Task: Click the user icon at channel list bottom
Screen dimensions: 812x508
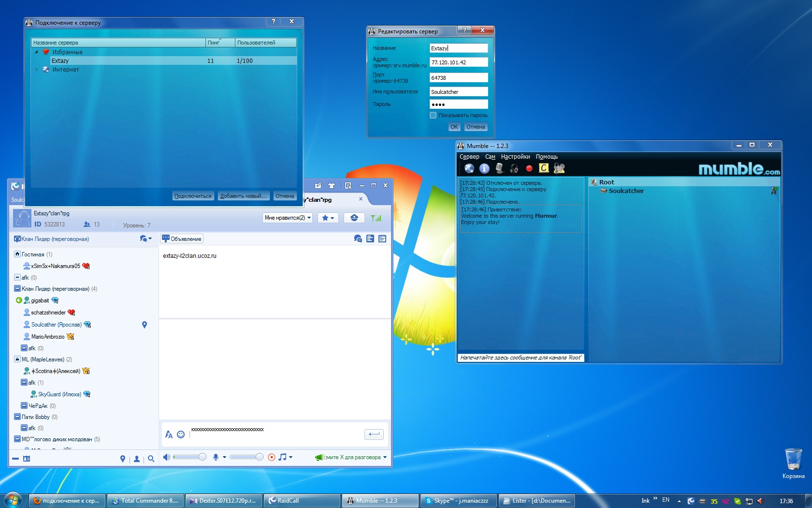Action: 137,459
